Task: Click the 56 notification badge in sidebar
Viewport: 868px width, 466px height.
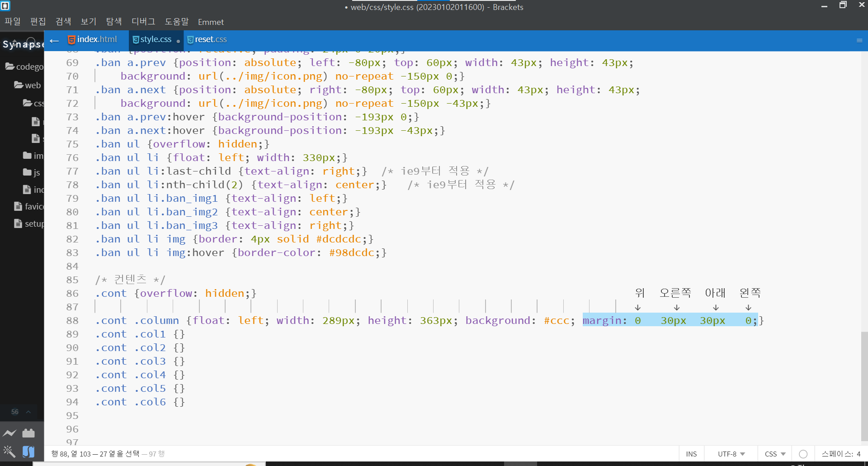Action: pyautogui.click(x=15, y=412)
